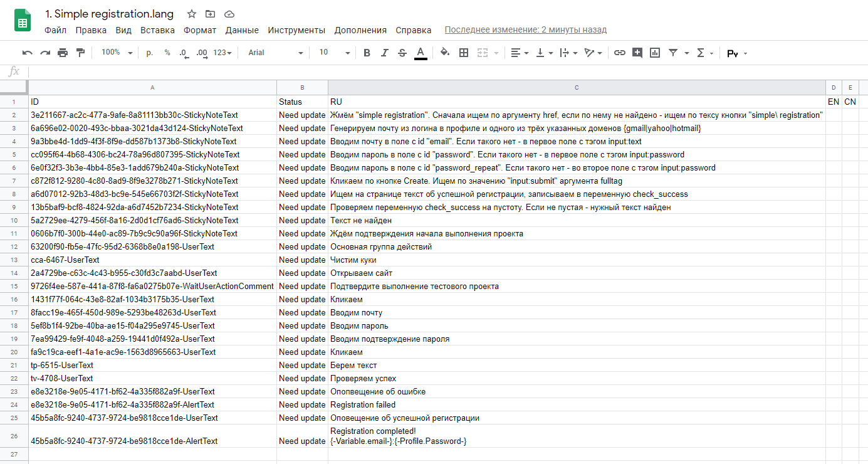
Task: Click the Последнее изменение link
Action: point(525,29)
